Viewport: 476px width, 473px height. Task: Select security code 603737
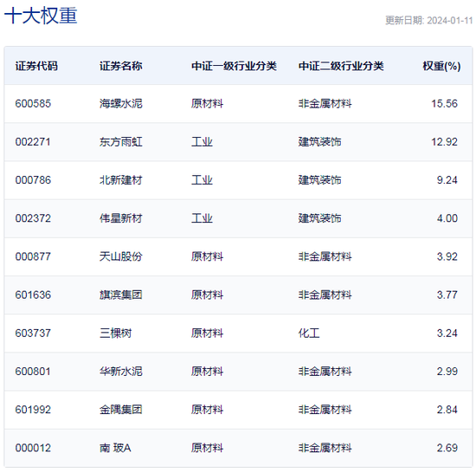(33, 334)
